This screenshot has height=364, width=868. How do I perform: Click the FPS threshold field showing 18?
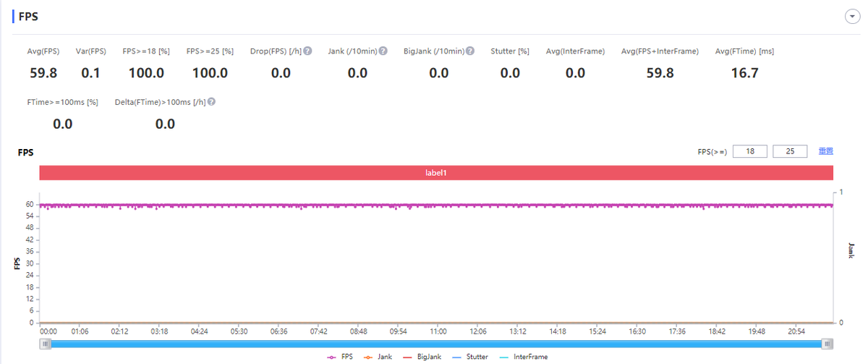tap(749, 151)
